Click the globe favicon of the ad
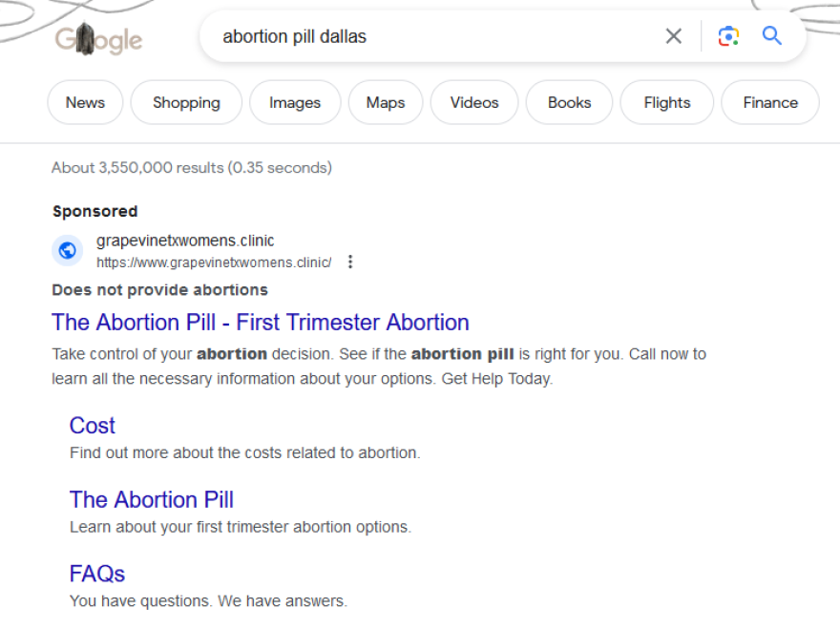 pos(67,250)
